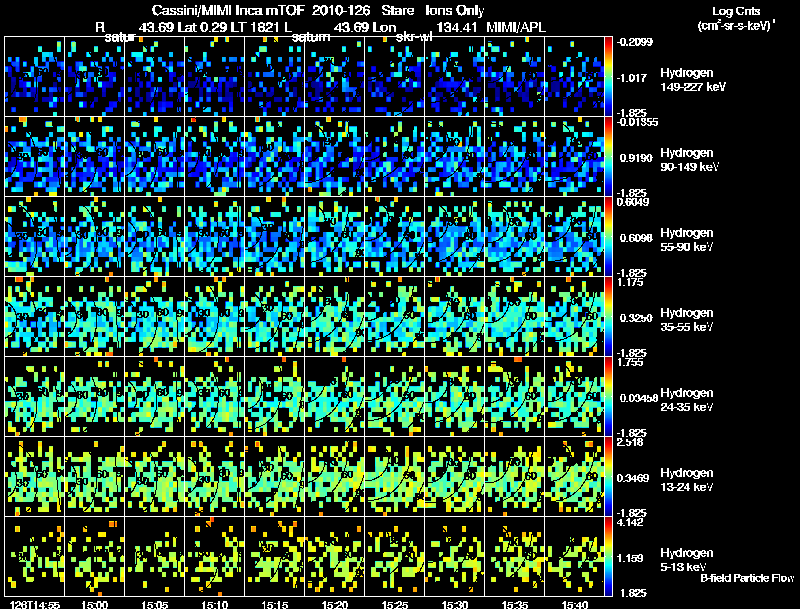Open the 90-149 keV image at 15:10
This screenshot has width=800, height=609.
coord(215,157)
